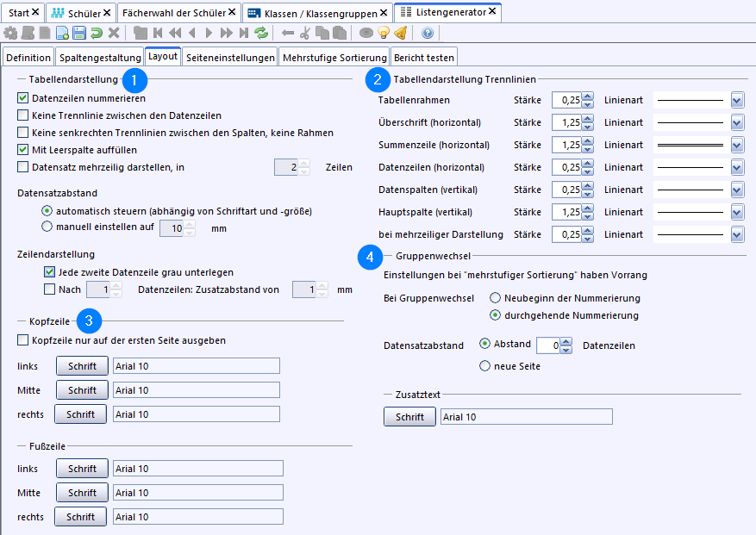Screen dimensions: 756x535
Task: Adjust Stärke spinner for Hauptspalte (vertikal)
Action: coord(587,212)
